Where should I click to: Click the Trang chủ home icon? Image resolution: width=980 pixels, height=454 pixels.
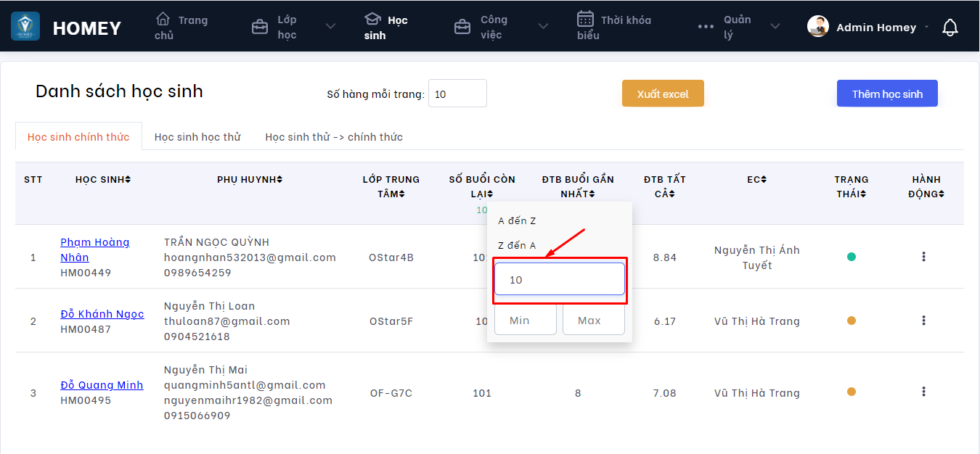point(163,19)
